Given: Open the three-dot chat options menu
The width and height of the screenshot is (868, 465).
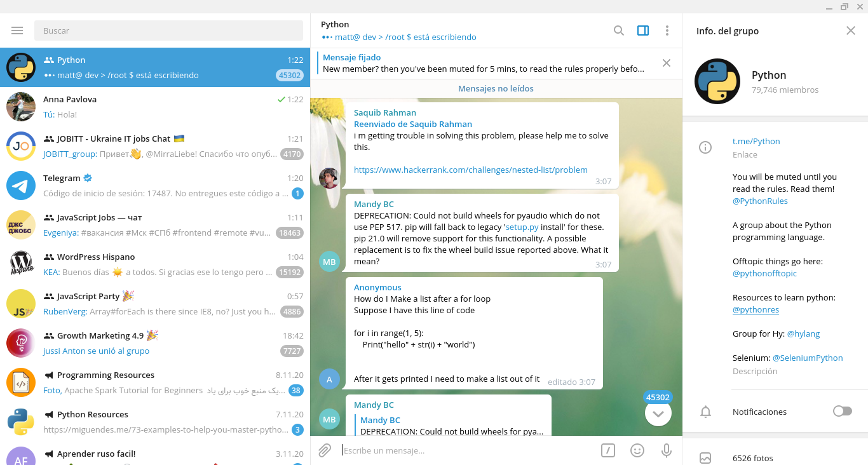Looking at the screenshot, I should pyautogui.click(x=667, y=30).
